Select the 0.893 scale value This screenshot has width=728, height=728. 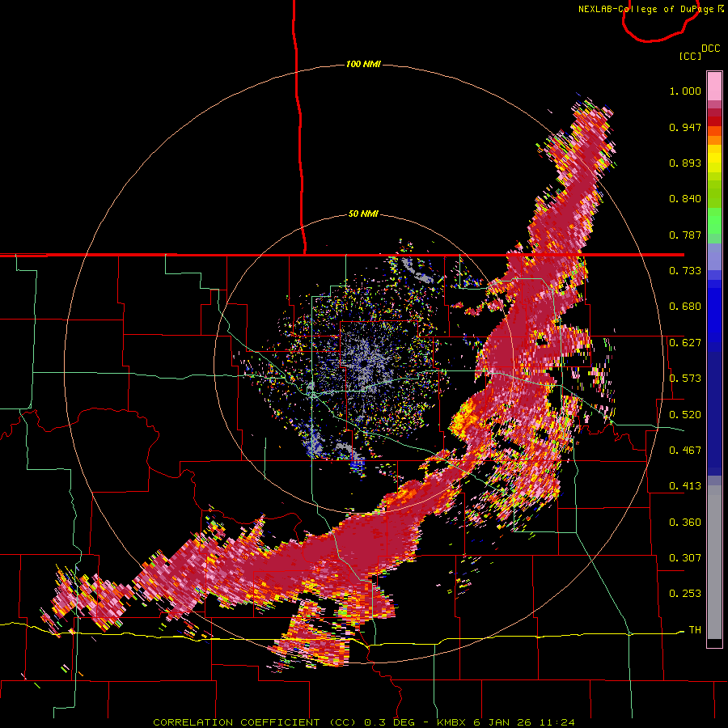[x=685, y=163]
